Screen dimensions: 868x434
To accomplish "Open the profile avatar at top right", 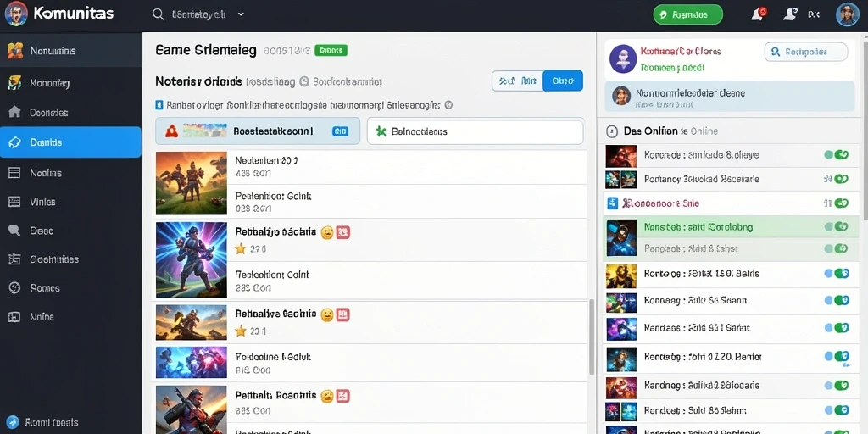I will (847, 14).
